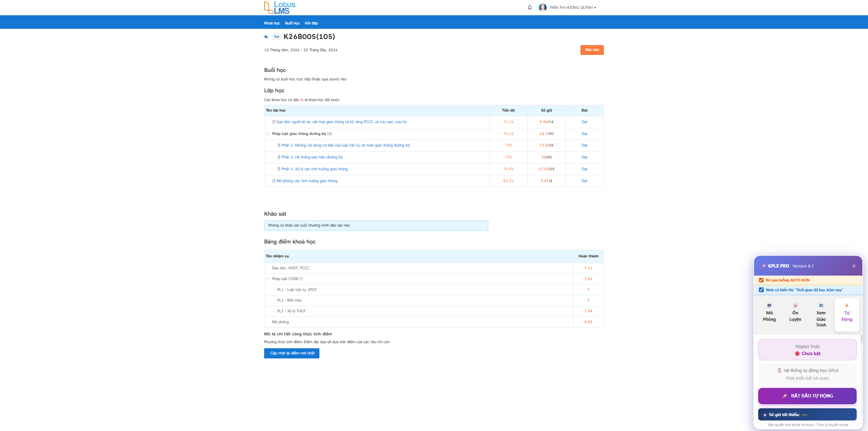Viewport: 868px width, 431px height.
Task: Toggle Thời gian đã học hôm nay checkbox
Action: click(761, 290)
